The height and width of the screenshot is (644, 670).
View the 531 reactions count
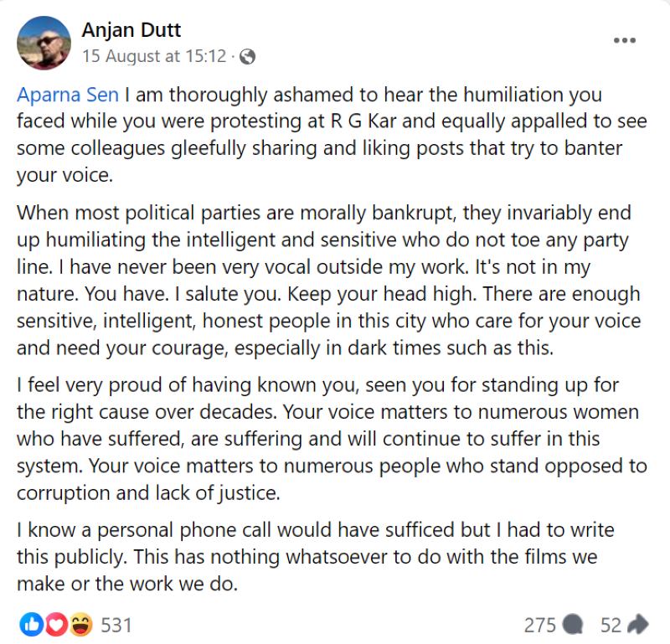[116, 624]
